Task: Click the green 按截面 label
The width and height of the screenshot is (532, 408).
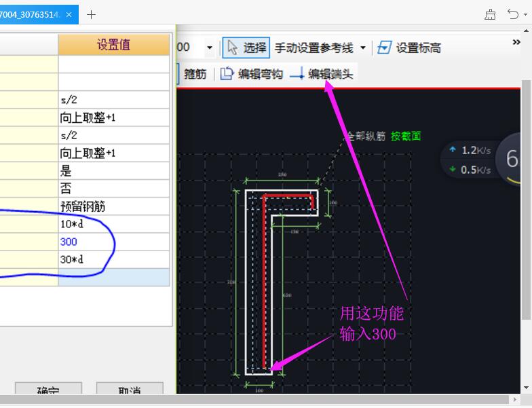Action: pyautogui.click(x=406, y=136)
